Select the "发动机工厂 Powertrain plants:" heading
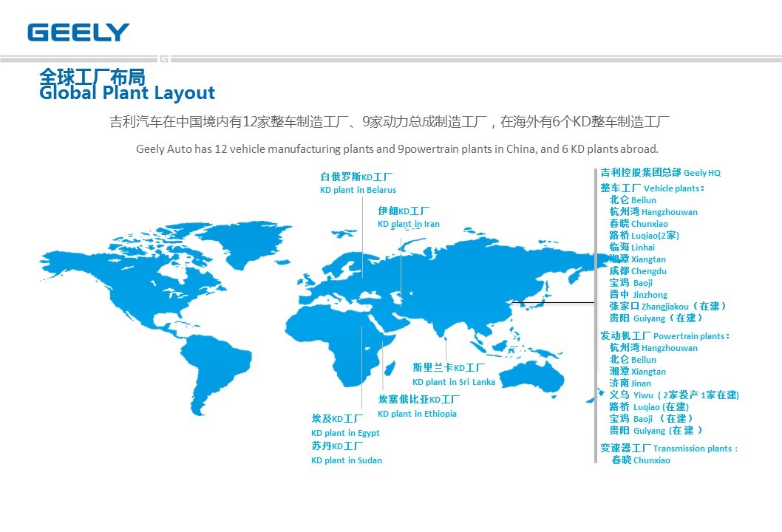This screenshot has width=782, height=532. tap(664, 336)
